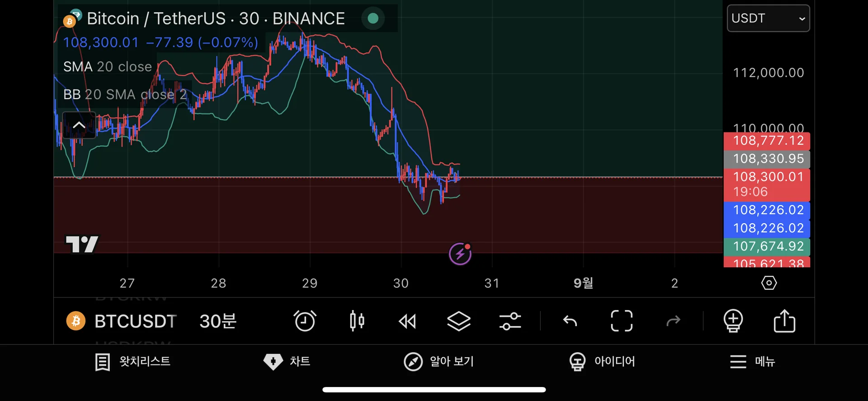868x401 pixels.
Task: Tap the bar replay rewind icon
Action: coord(407,321)
